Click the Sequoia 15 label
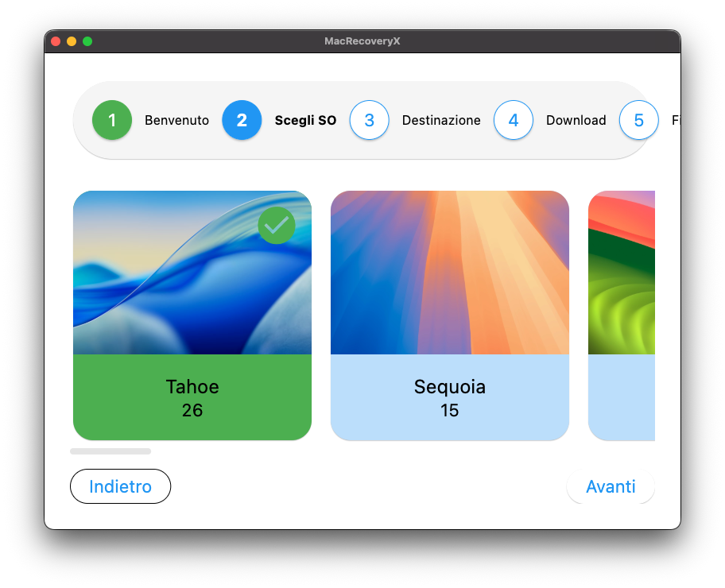Screen dimensions: 725x588 click(x=450, y=397)
